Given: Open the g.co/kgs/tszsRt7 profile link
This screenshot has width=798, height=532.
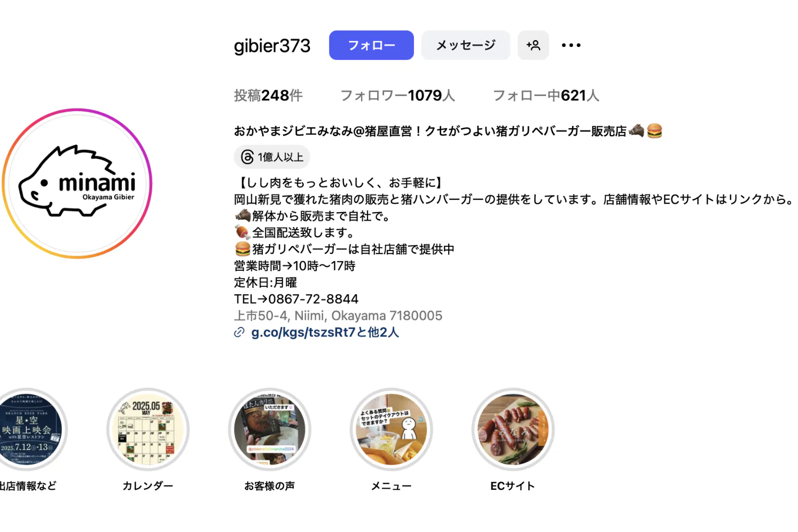Looking at the screenshot, I should pos(325,332).
